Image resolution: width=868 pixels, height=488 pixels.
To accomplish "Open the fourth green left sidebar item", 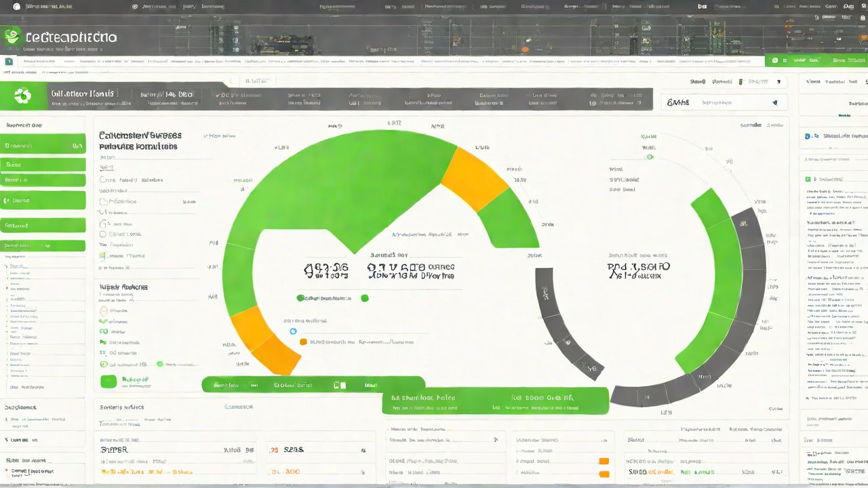I will point(43,201).
